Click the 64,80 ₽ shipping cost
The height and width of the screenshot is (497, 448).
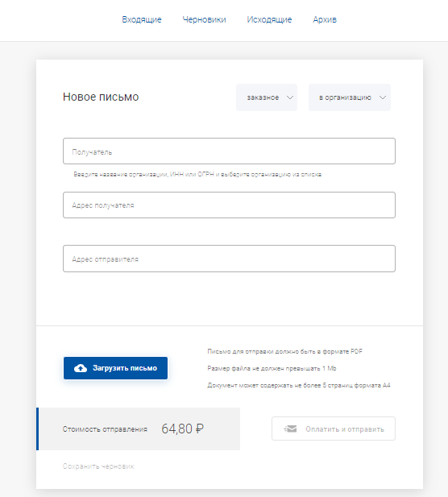click(x=182, y=429)
